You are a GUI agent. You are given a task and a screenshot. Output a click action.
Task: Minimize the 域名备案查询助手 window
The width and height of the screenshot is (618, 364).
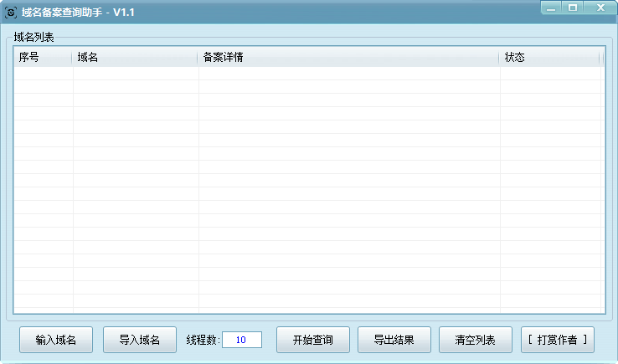pos(551,8)
